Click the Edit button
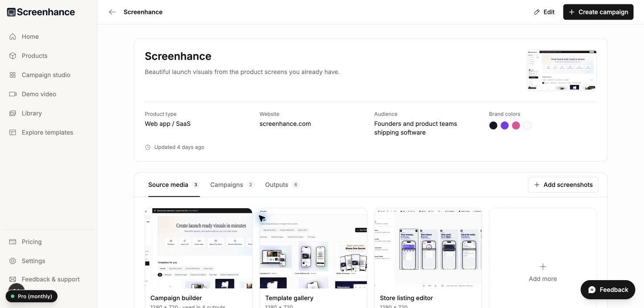This screenshot has height=308, width=644. click(544, 12)
